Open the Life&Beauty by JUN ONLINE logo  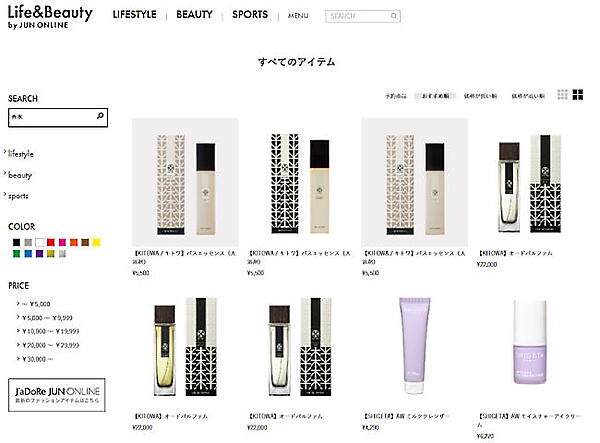click(50, 17)
